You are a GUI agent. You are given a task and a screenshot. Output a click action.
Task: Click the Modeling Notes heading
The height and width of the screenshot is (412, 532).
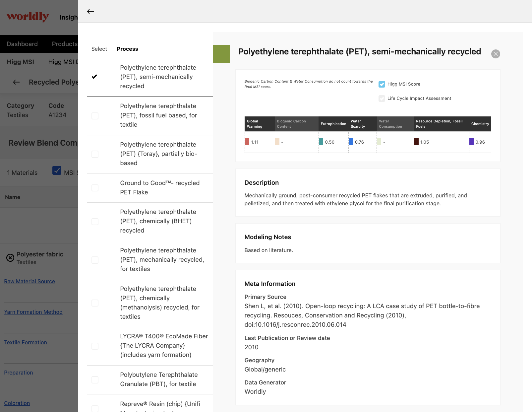coord(267,237)
